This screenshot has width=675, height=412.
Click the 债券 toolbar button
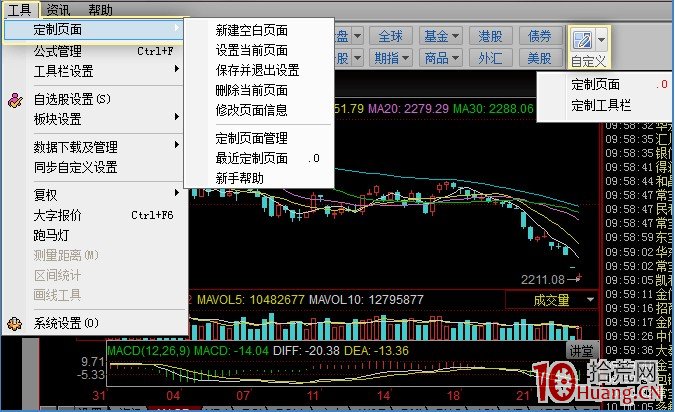click(x=540, y=36)
